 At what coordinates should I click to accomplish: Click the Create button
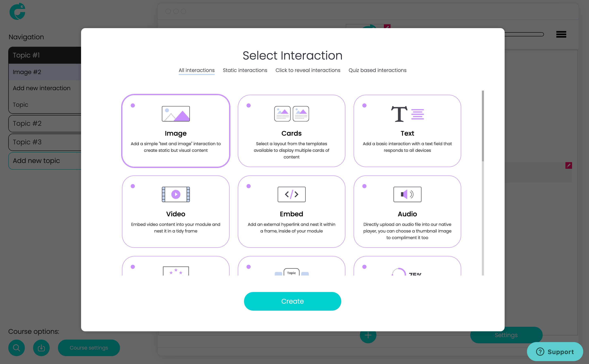(292, 301)
